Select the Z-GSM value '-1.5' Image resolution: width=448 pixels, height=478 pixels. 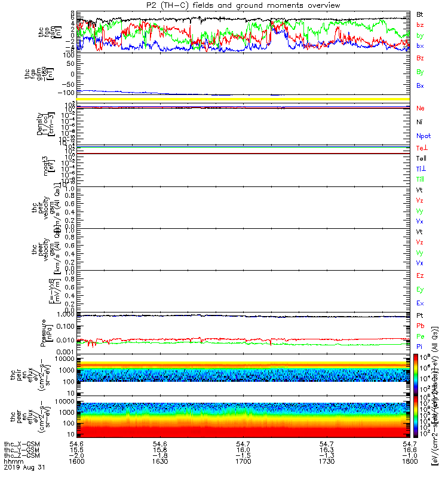click(243, 455)
